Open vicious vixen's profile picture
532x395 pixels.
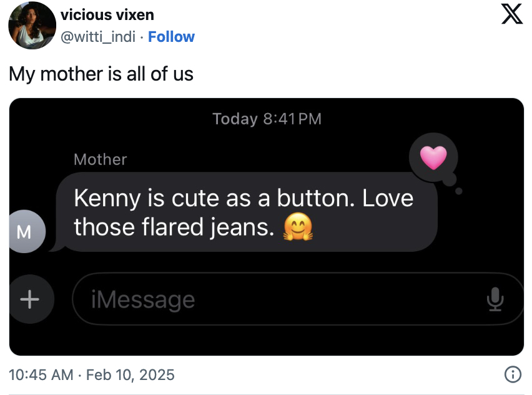tap(32, 26)
